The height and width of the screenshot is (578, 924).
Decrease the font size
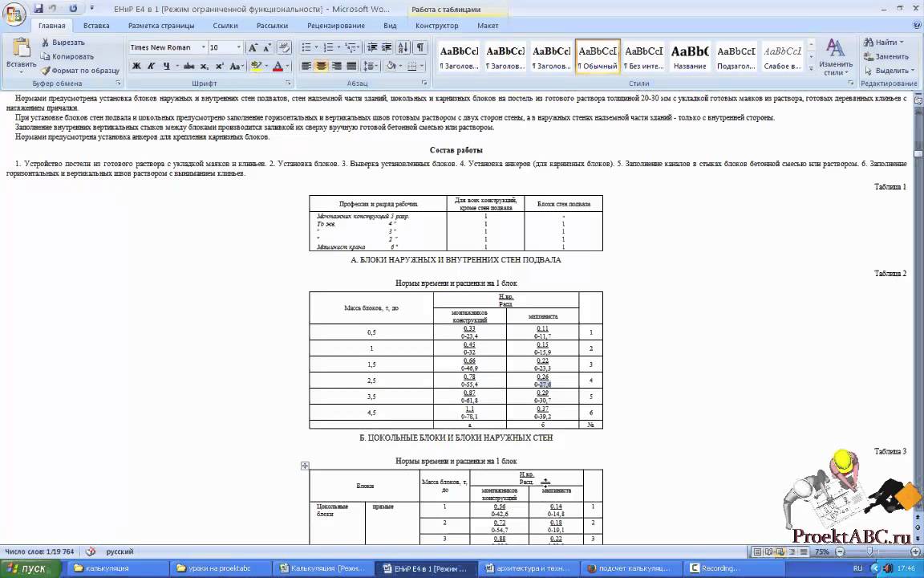[x=266, y=47]
